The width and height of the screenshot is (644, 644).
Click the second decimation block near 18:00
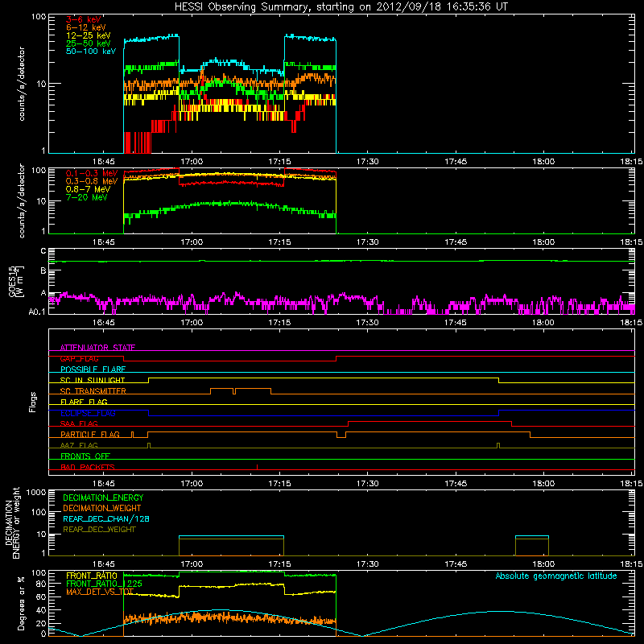(532, 546)
